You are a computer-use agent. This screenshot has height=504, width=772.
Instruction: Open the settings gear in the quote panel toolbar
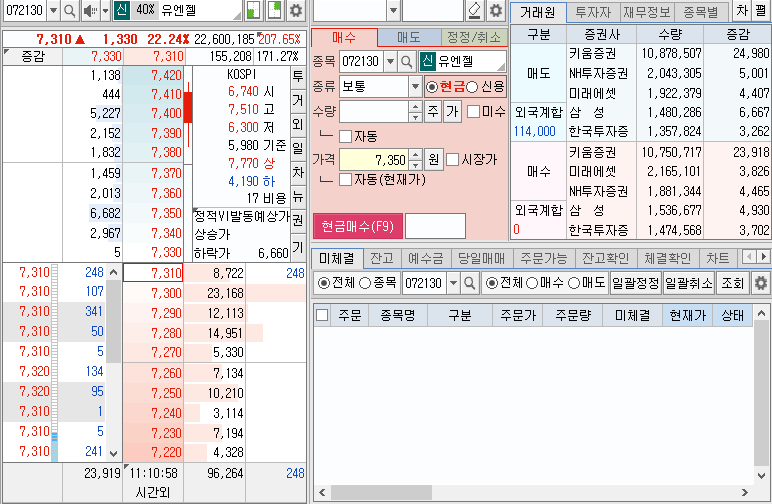click(x=295, y=10)
